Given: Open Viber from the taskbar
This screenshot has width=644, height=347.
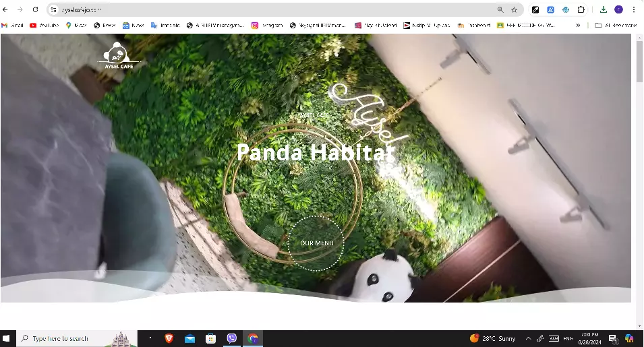Looking at the screenshot, I should click(232, 338).
